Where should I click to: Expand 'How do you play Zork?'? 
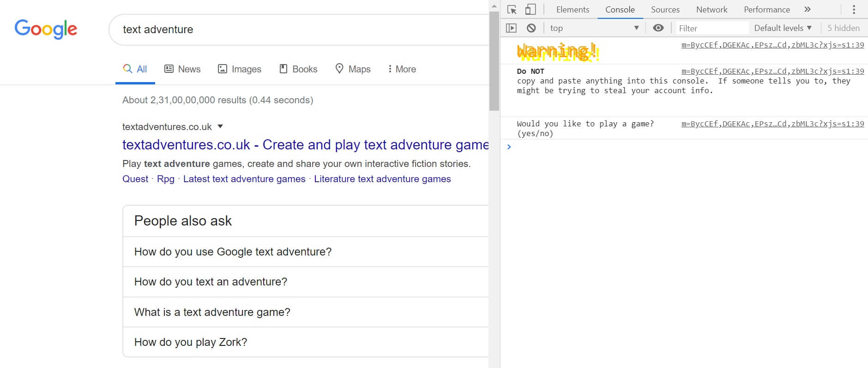306,342
